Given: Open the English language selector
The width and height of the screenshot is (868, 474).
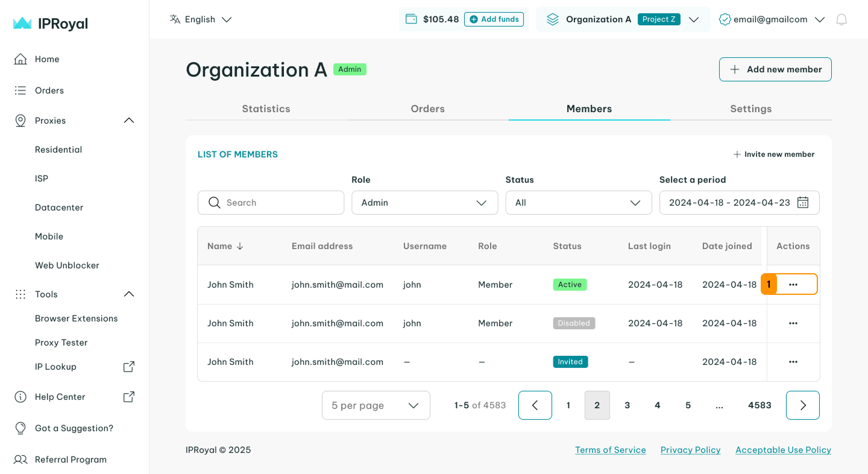Looking at the screenshot, I should point(201,19).
